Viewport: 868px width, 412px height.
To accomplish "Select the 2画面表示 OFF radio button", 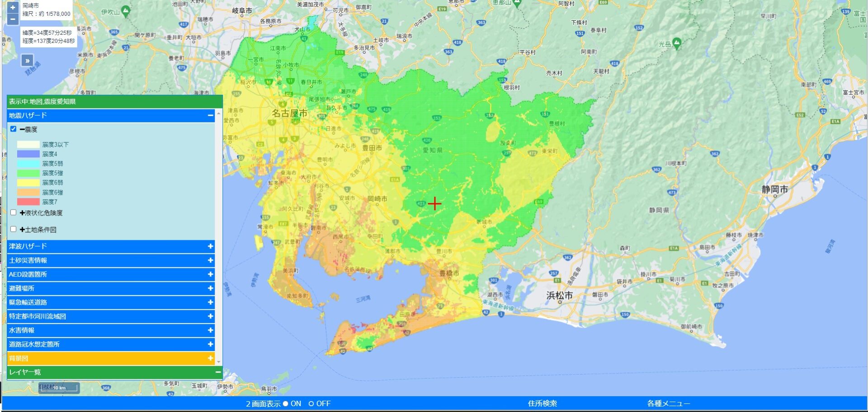I will pos(311,404).
